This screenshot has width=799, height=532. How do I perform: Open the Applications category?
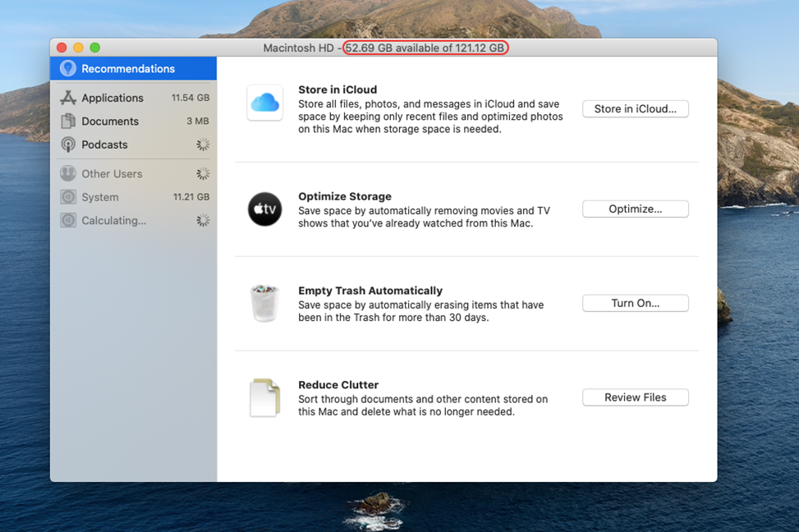133,98
